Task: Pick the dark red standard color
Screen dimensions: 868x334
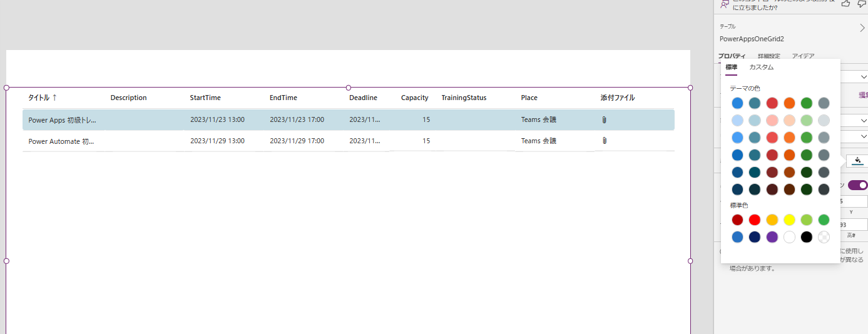Action: tap(738, 220)
